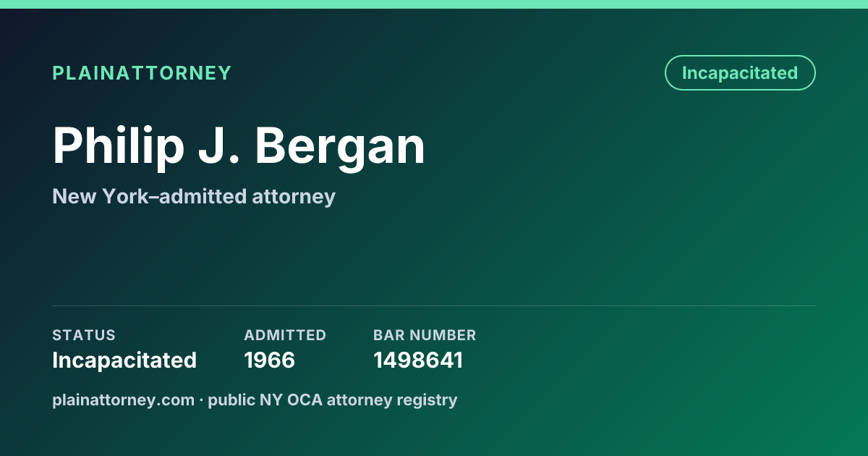Screen dimensions: 868x456
Task: Click the STATUS label
Action: [x=84, y=335]
